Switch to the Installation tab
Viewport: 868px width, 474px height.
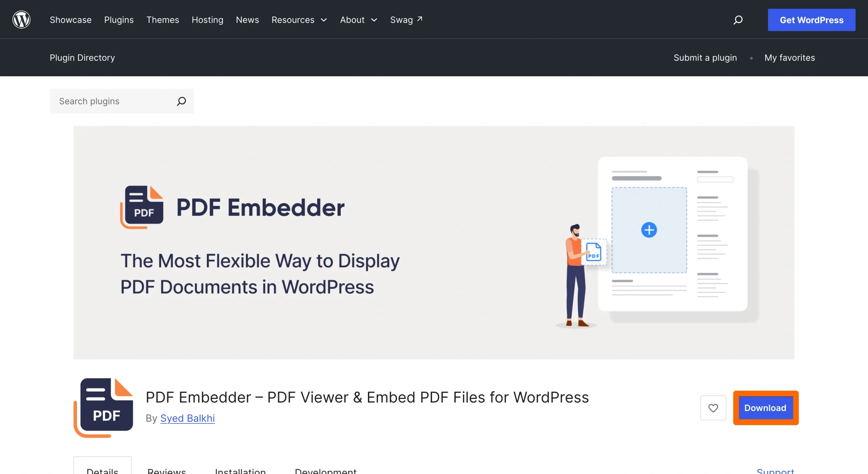pos(240,471)
